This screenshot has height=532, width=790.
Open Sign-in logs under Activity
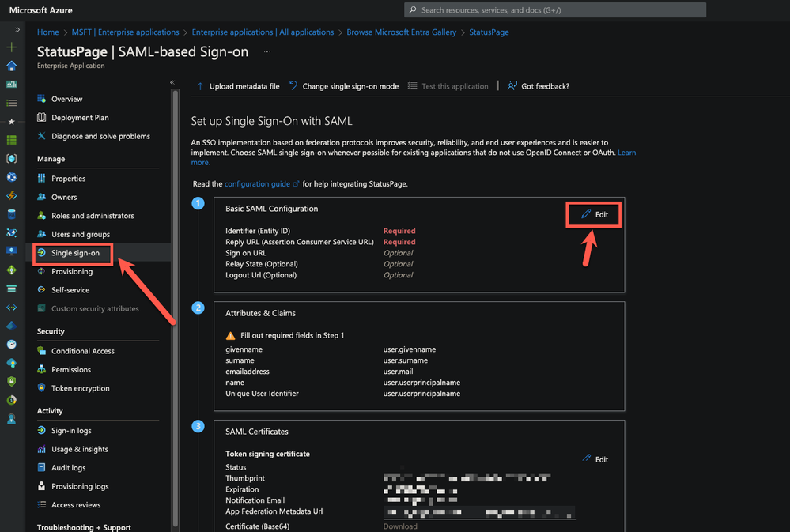71,430
